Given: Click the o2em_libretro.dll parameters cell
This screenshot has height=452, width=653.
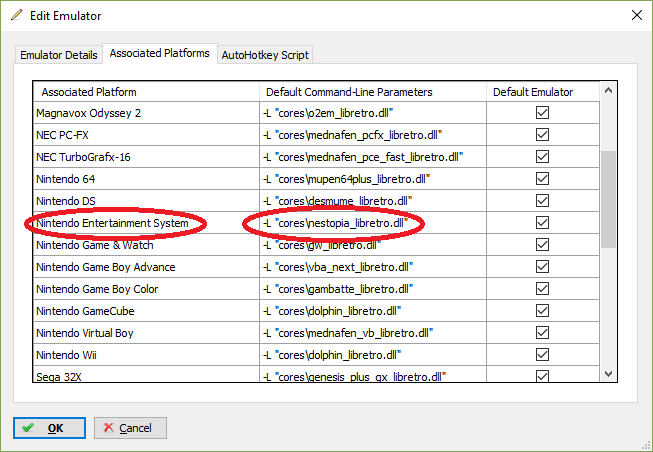Looking at the screenshot, I should [x=373, y=113].
